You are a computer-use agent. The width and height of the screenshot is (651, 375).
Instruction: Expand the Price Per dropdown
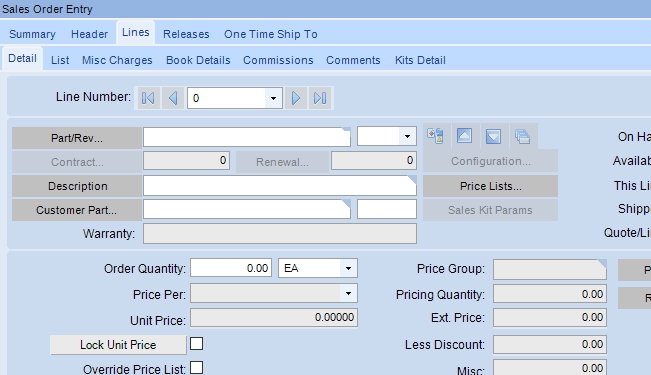coord(348,294)
